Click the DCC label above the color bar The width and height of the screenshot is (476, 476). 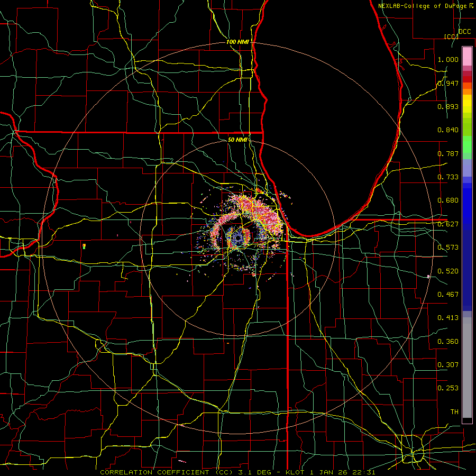(x=465, y=32)
